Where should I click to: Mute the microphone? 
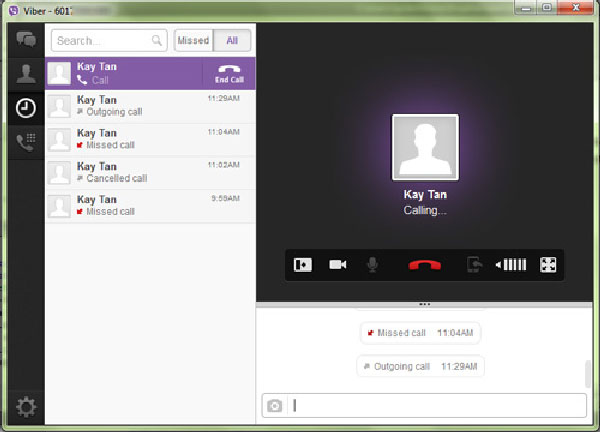click(372, 265)
